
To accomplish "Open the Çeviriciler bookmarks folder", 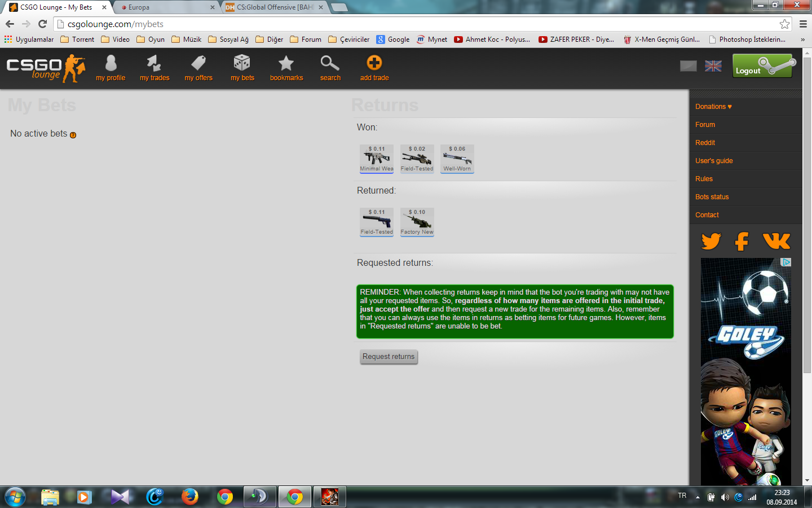I will point(348,40).
